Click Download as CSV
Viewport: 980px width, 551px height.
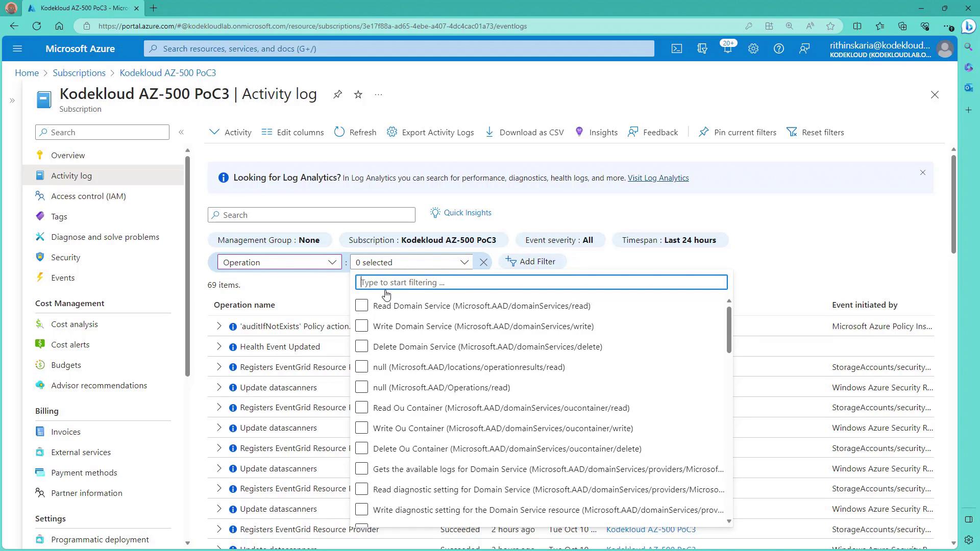(524, 132)
